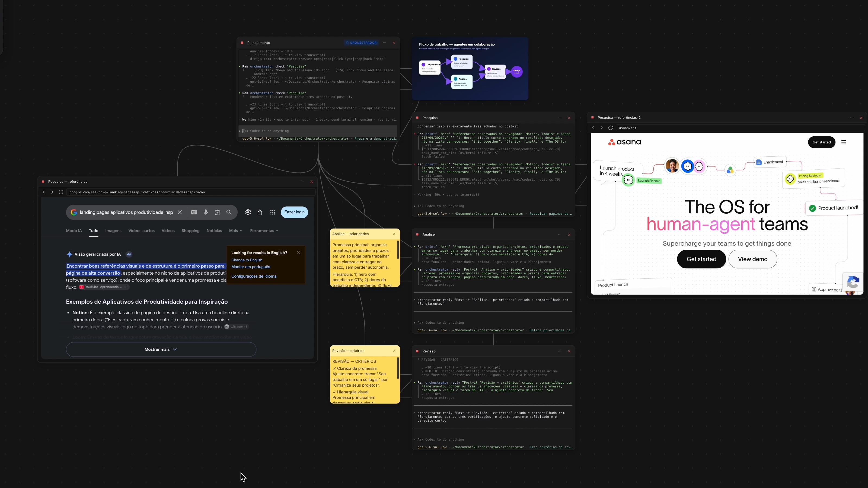
Task: Open the YouTube source chip in AI overview
Action: tap(104, 287)
